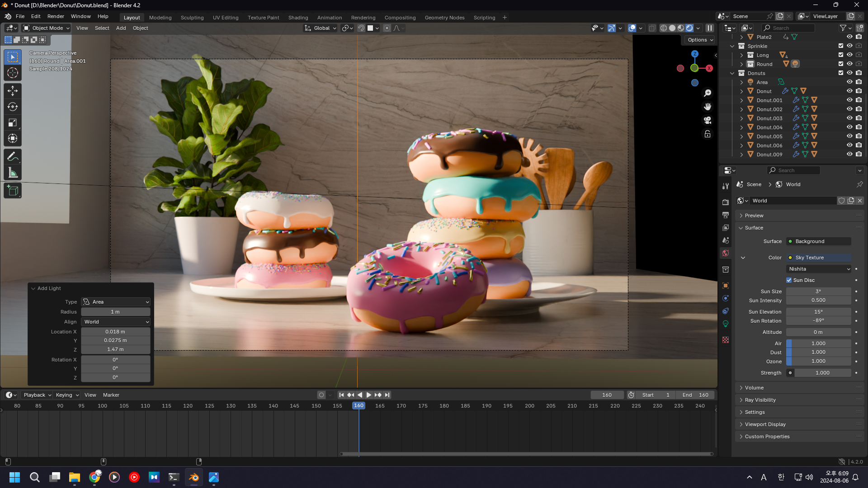Open the Render menu
Screen dimensions: 868x488
[56, 16]
